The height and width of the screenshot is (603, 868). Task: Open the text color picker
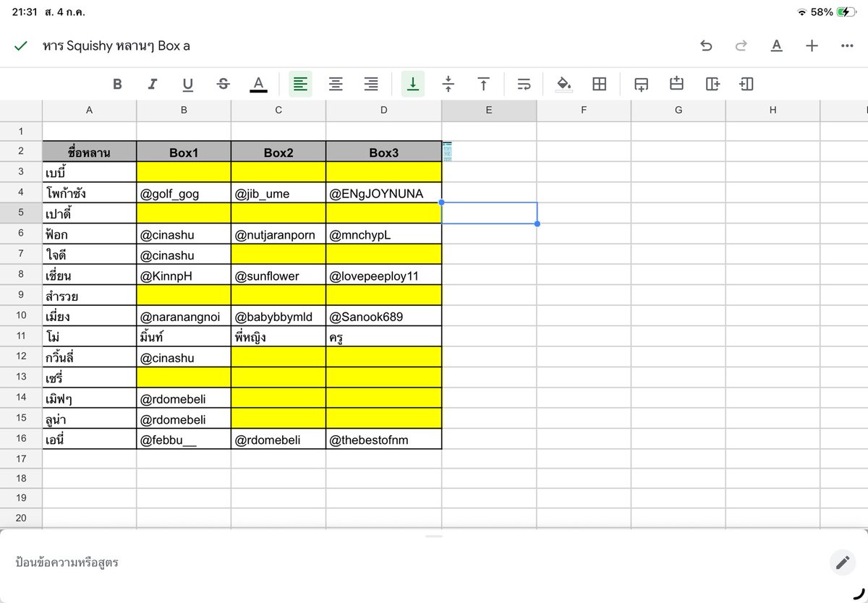pyautogui.click(x=258, y=85)
